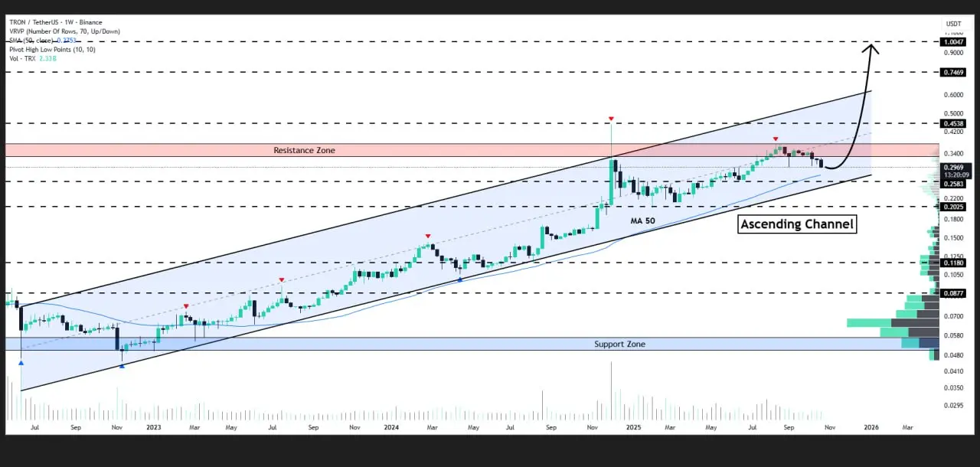
Task: Click the 0.2583 price level label
Action: click(954, 183)
